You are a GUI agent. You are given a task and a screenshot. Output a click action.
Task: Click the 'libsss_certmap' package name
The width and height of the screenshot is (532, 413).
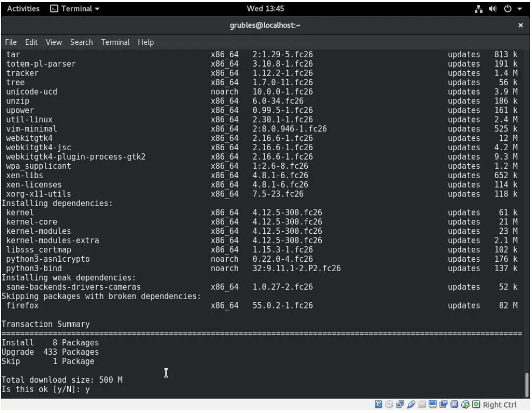click(x=39, y=250)
